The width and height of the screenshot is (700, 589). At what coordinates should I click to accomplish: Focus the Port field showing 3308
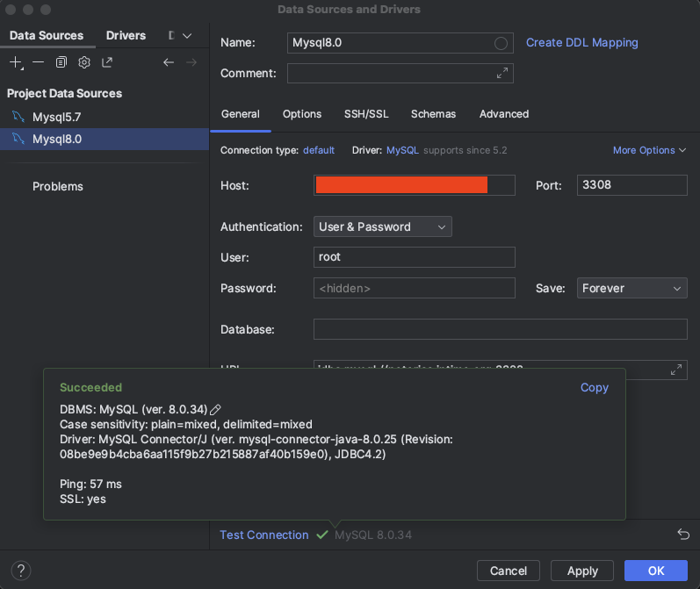631,185
